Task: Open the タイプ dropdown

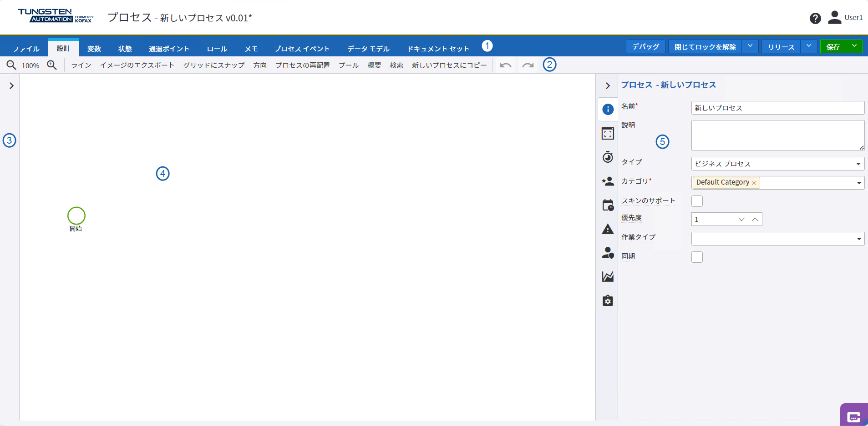Action: coord(858,164)
